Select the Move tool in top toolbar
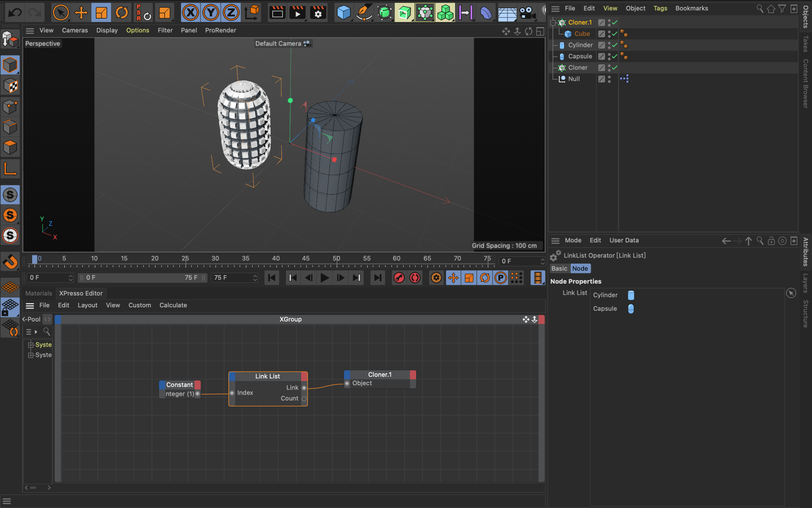This screenshot has height=508, width=812. (81, 13)
